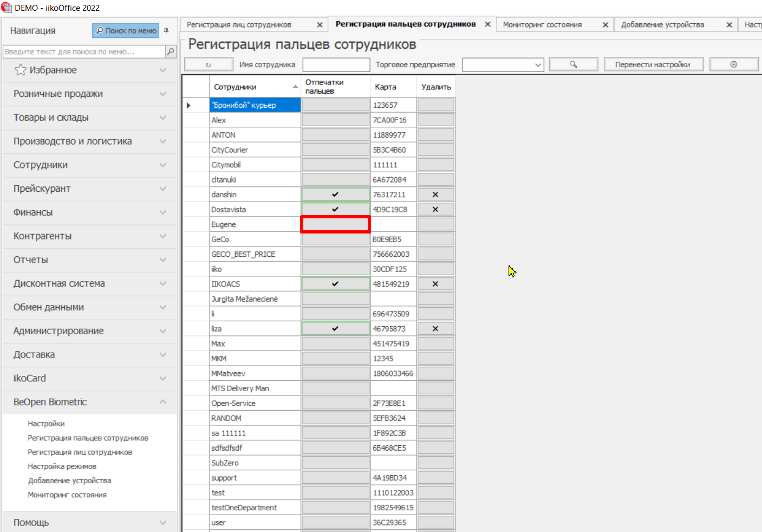Select the "Бронибой" курьер employee row

[255, 105]
